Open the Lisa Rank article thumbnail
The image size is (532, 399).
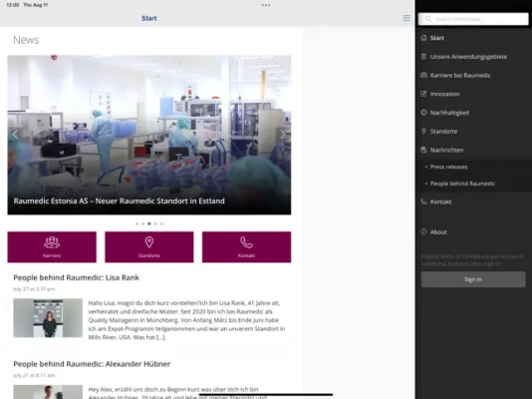pyautogui.click(x=48, y=318)
